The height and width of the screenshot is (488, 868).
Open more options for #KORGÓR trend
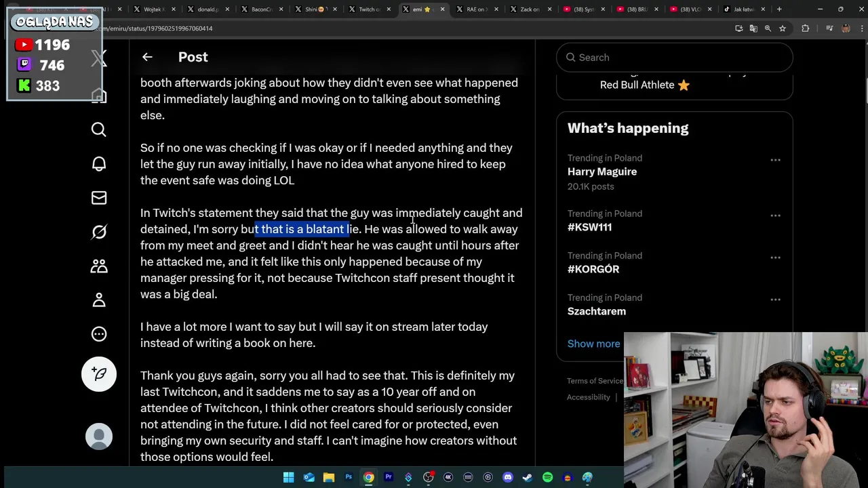[775, 258]
